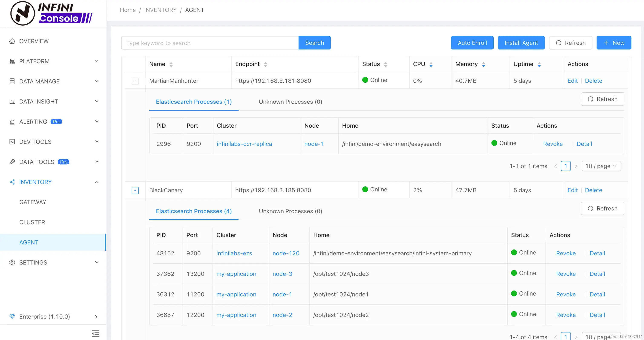Click the Overview home icon
The height and width of the screenshot is (340, 644).
[12, 41]
